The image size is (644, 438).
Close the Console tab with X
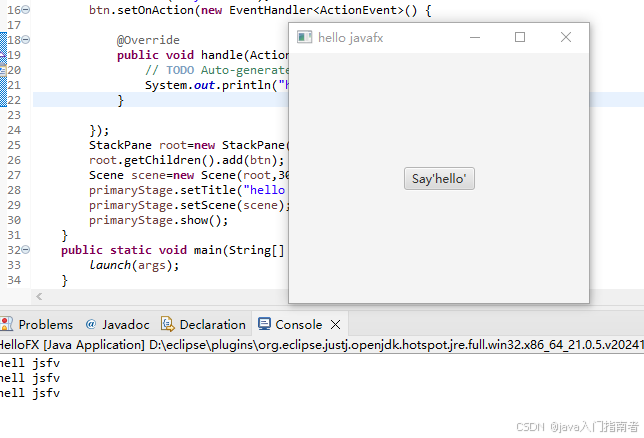coord(336,325)
